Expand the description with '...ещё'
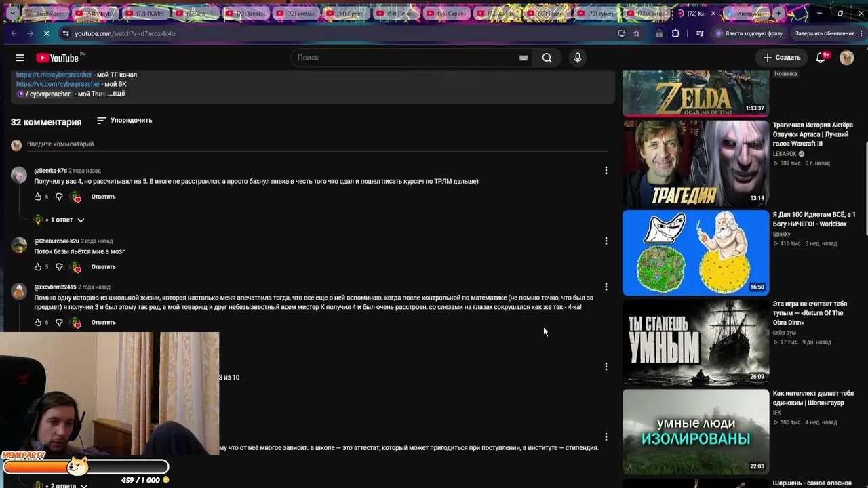The height and width of the screenshot is (488, 868). [x=116, y=94]
